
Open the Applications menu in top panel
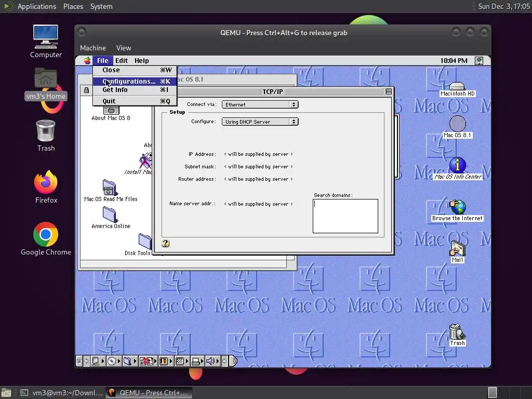click(x=37, y=6)
